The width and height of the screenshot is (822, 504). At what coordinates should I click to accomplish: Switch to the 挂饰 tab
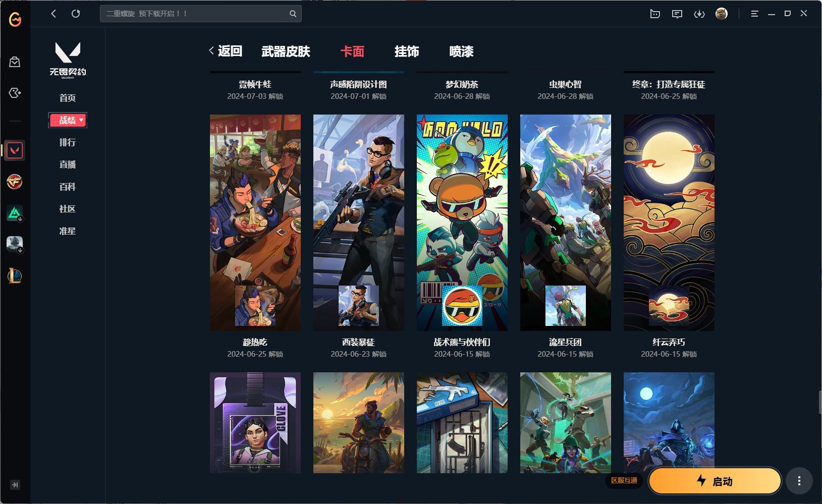pyautogui.click(x=407, y=51)
